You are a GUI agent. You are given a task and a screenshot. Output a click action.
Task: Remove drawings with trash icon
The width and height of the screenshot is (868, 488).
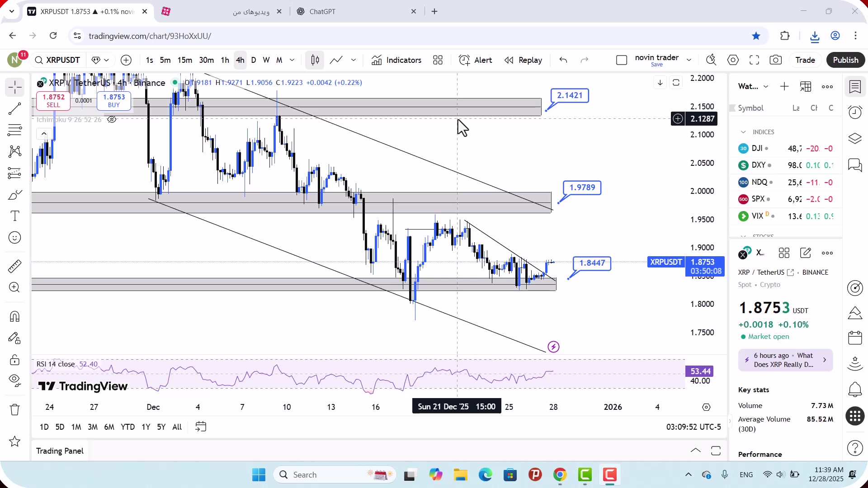(x=15, y=409)
